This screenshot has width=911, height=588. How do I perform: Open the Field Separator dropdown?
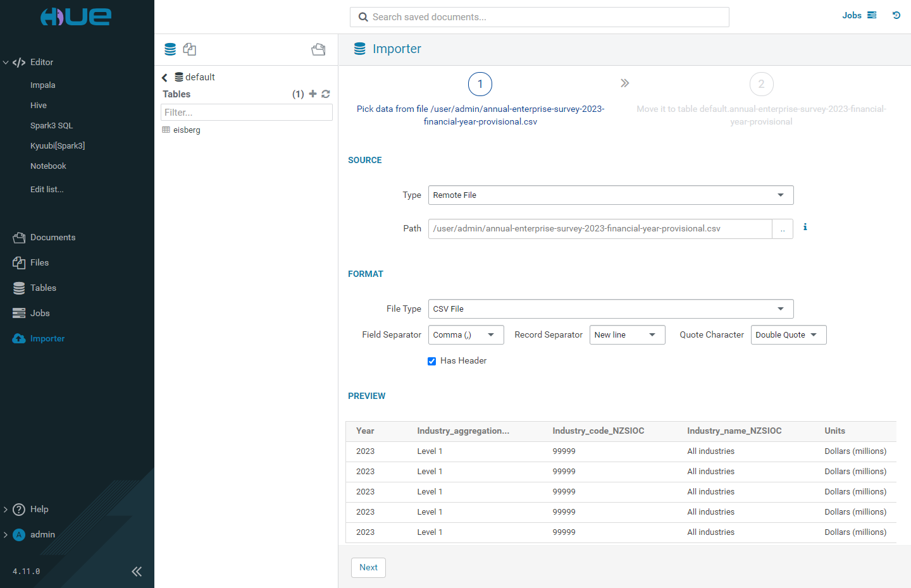pyautogui.click(x=466, y=334)
